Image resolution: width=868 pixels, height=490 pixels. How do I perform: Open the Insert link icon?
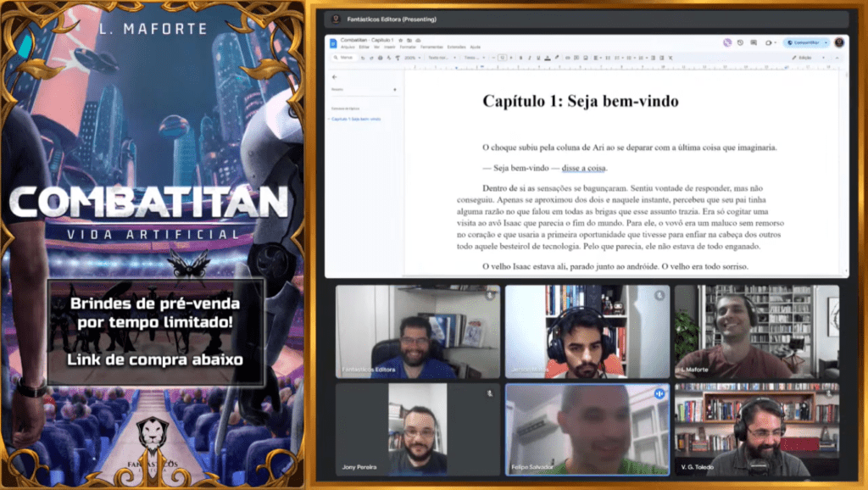(567, 58)
